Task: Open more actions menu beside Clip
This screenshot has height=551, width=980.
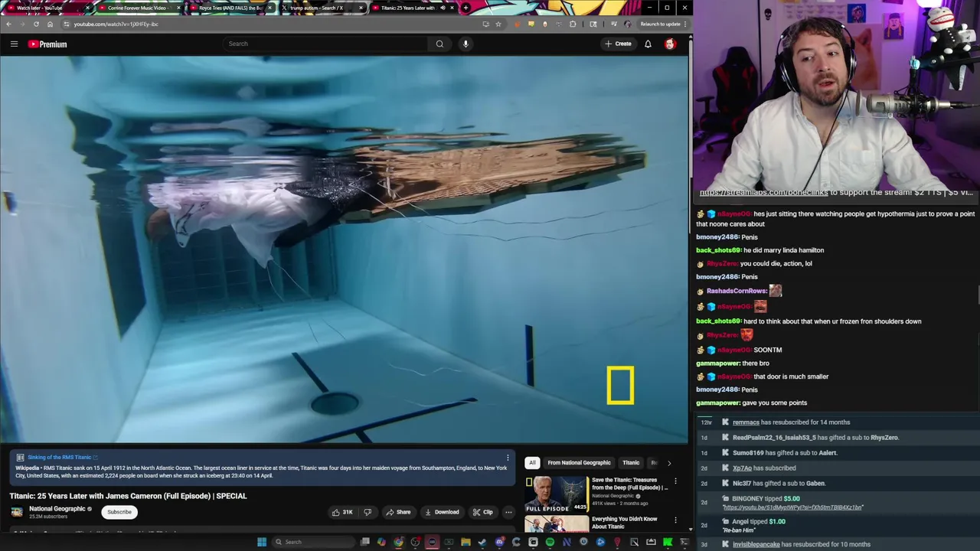Action: point(508,512)
